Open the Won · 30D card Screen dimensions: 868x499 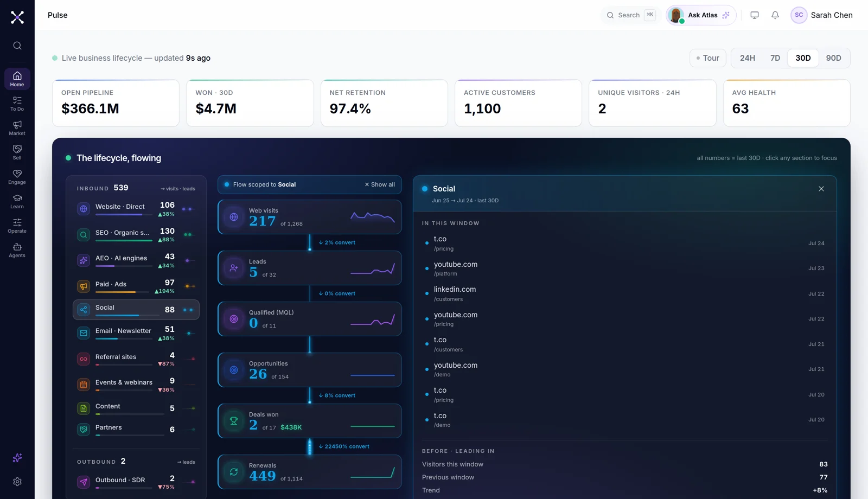(x=250, y=103)
